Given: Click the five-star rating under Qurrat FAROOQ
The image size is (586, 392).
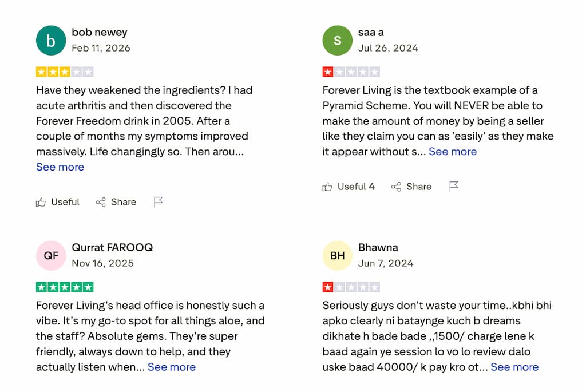Looking at the screenshot, I should (x=65, y=286).
